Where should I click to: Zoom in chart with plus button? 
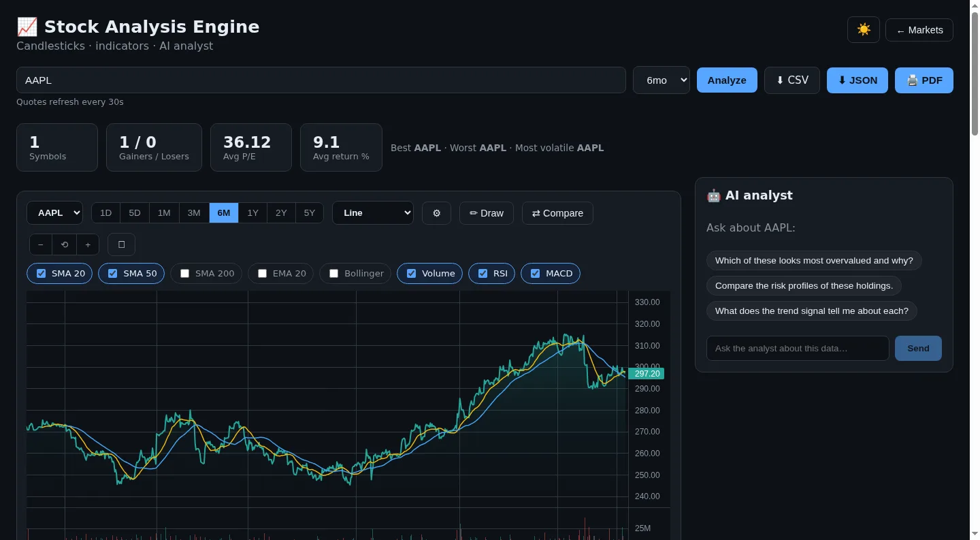(x=88, y=244)
